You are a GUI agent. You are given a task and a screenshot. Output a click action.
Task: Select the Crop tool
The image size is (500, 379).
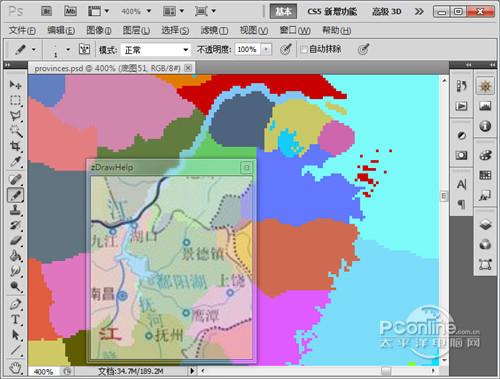click(15, 146)
